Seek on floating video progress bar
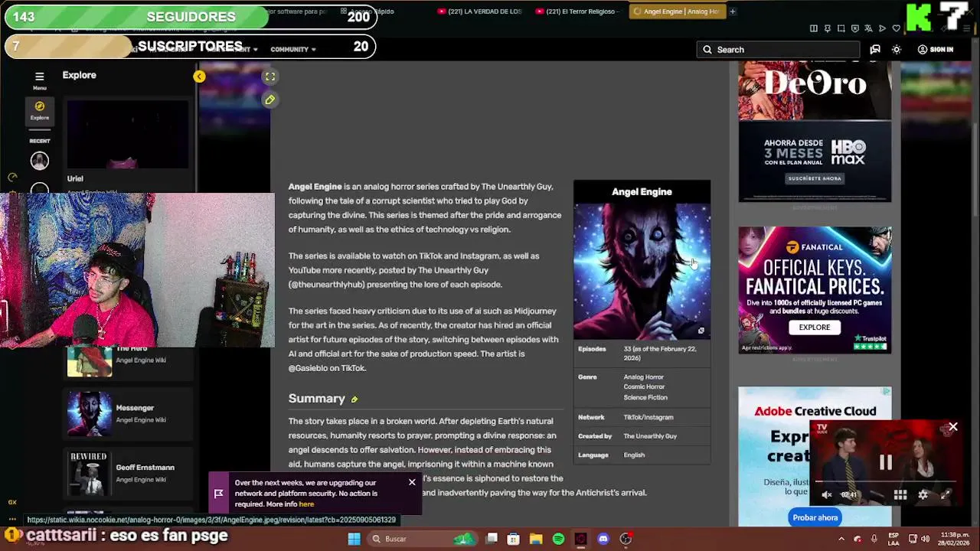 point(885,482)
